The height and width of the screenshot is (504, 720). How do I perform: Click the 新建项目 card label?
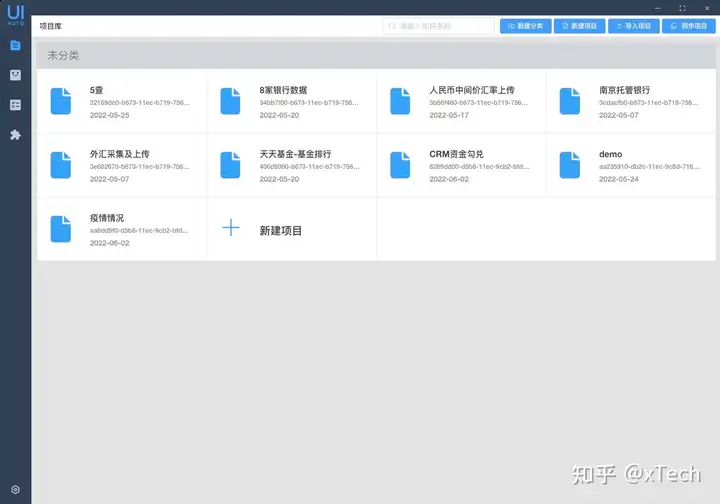point(281,230)
